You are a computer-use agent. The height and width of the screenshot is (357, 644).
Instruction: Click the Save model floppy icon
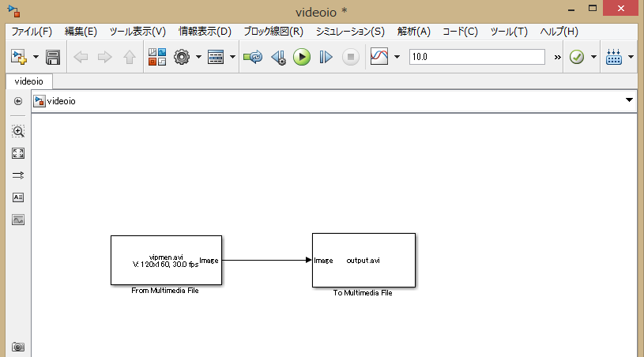pos(53,57)
